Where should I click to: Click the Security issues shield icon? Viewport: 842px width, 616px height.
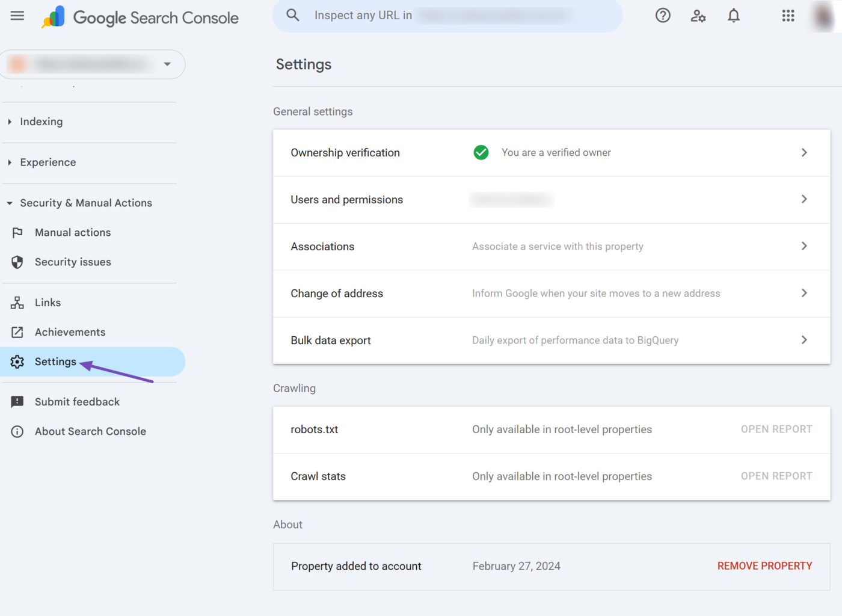click(x=17, y=262)
